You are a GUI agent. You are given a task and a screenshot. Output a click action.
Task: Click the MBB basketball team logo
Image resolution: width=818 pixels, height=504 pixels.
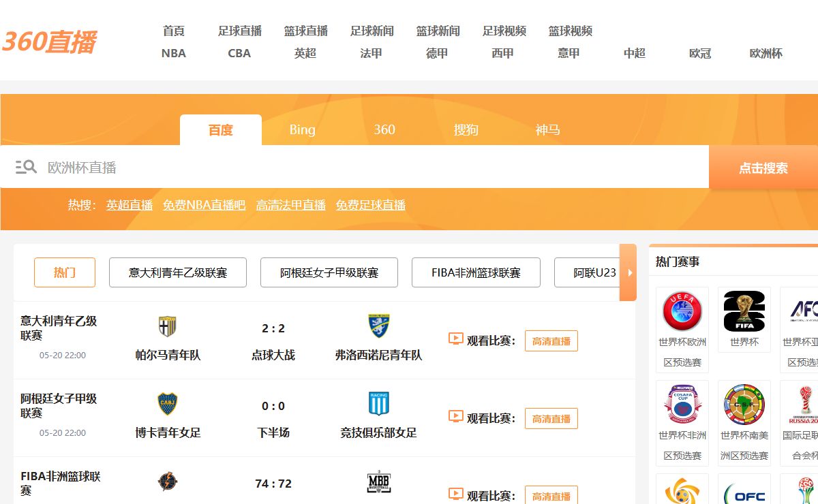(378, 482)
